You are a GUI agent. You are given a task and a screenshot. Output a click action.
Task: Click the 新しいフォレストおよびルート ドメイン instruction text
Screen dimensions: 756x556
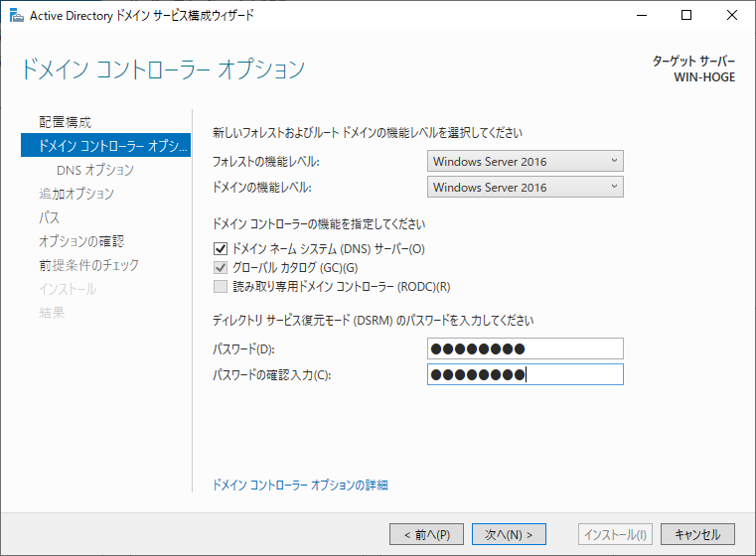coord(368,132)
